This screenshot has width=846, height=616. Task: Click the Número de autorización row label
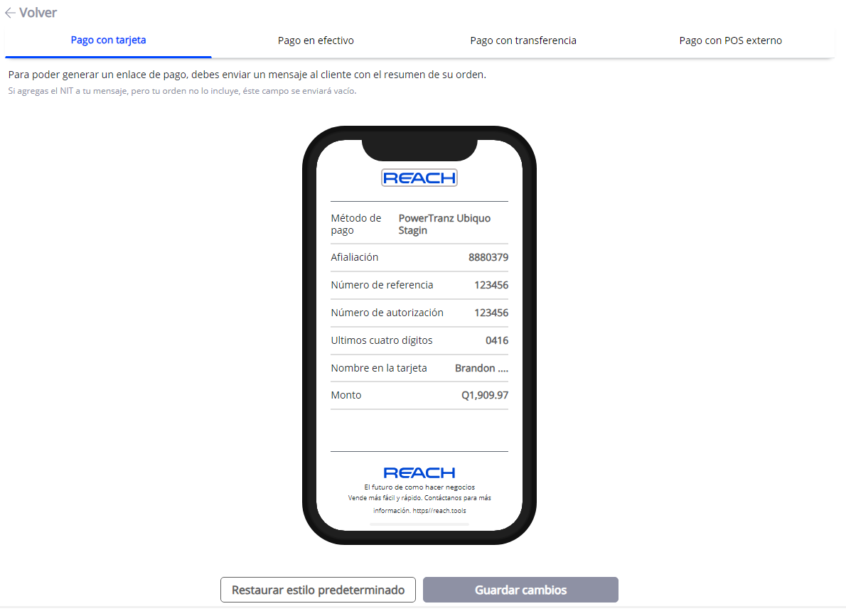[x=387, y=313]
